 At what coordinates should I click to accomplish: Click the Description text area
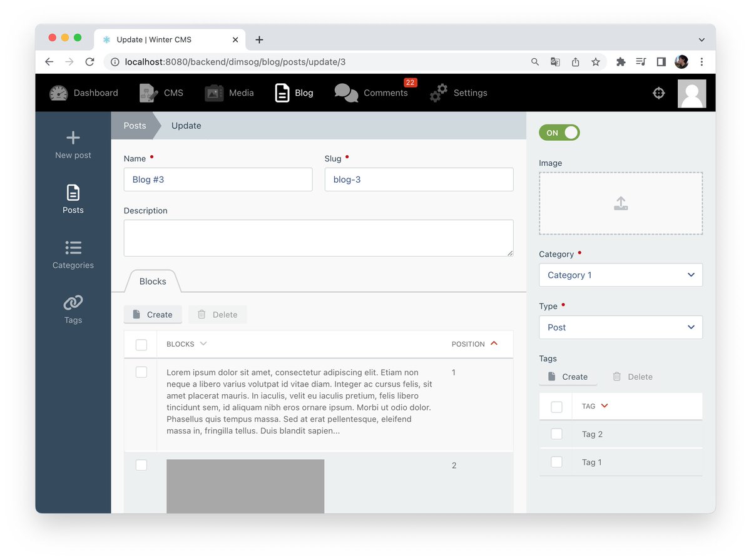319,238
